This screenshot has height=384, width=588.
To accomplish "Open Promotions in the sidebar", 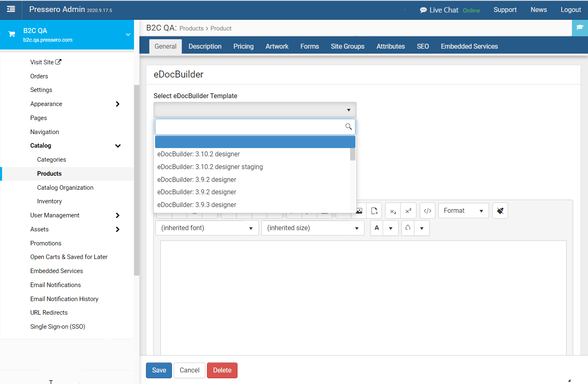I will pos(46,243).
